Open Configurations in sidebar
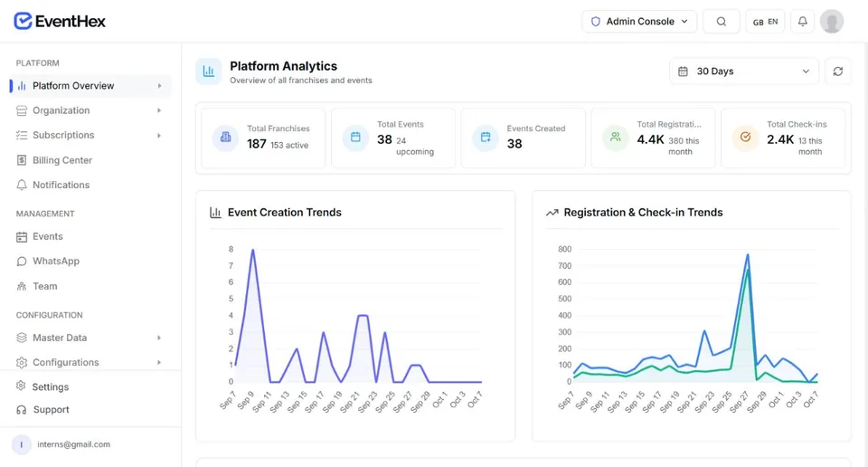The width and height of the screenshot is (868, 467). (90, 362)
